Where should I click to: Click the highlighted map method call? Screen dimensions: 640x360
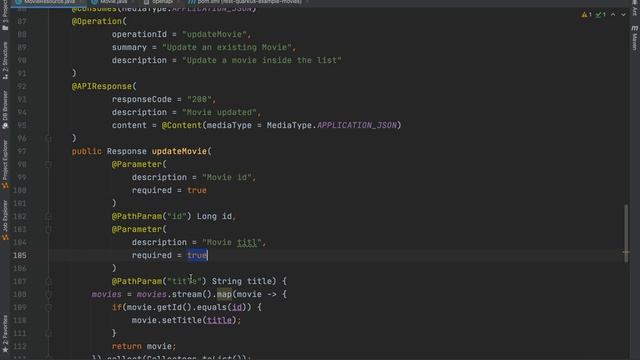click(224, 294)
